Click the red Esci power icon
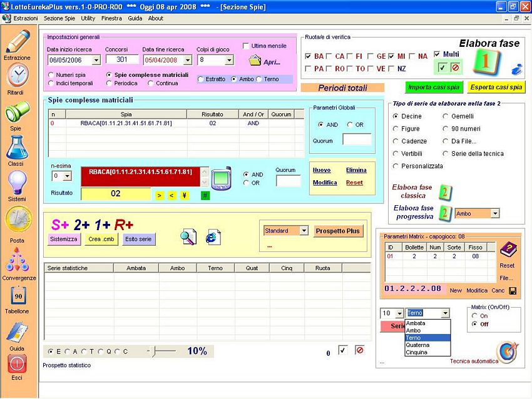This screenshot has width=532, height=399. pyautogui.click(x=17, y=364)
